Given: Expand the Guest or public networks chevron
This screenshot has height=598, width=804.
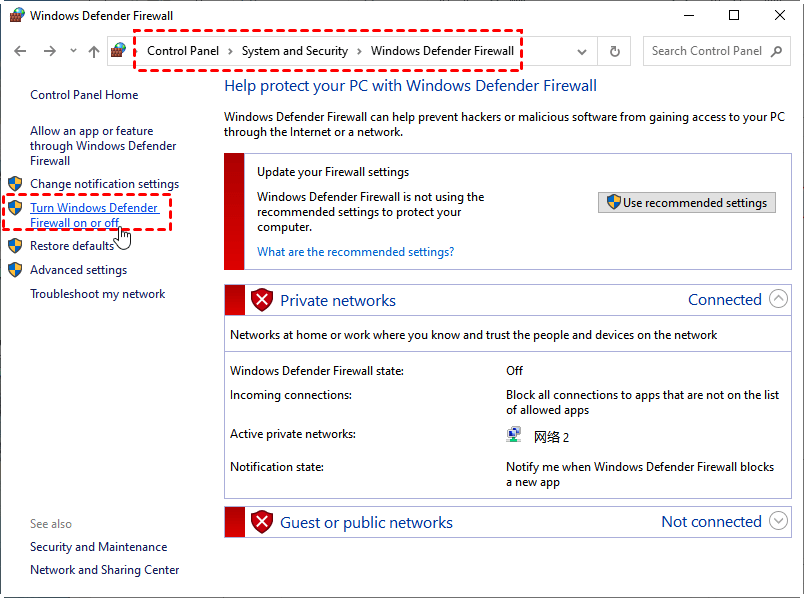Looking at the screenshot, I should pos(778,521).
